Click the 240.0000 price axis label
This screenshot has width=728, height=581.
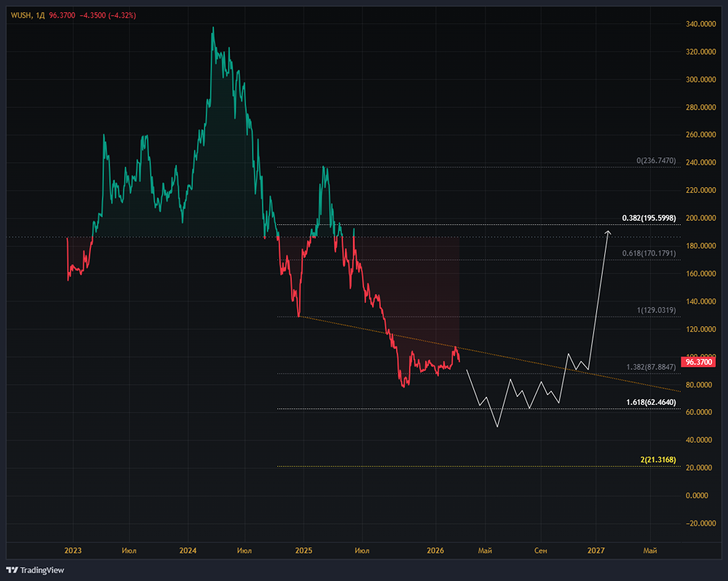tap(700, 162)
